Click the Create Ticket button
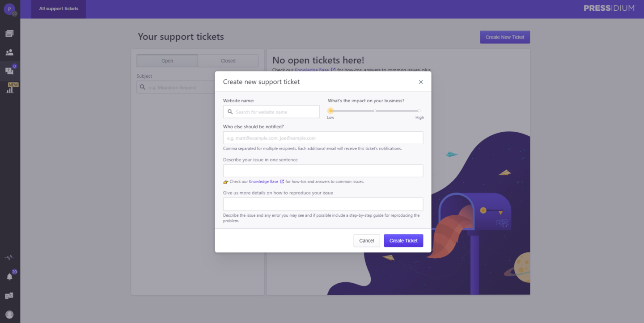The height and width of the screenshot is (323, 644). (x=403, y=241)
